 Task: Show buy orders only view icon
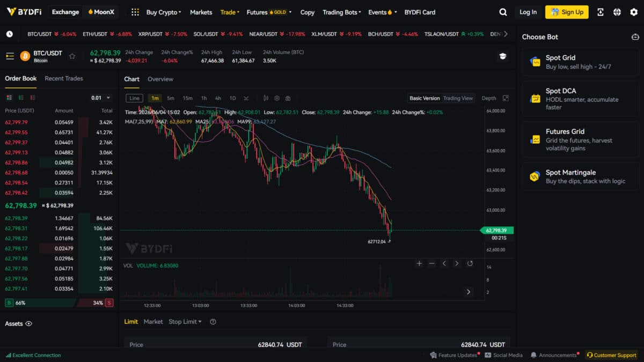(x=21, y=98)
